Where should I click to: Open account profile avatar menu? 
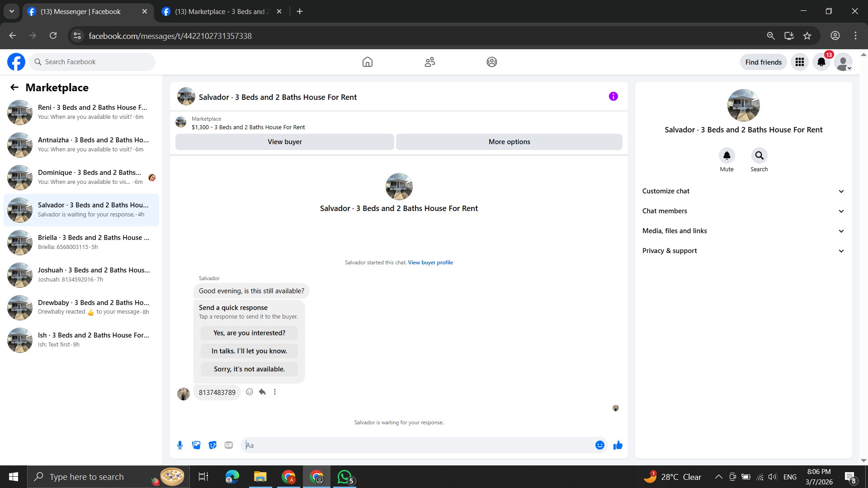click(x=843, y=62)
